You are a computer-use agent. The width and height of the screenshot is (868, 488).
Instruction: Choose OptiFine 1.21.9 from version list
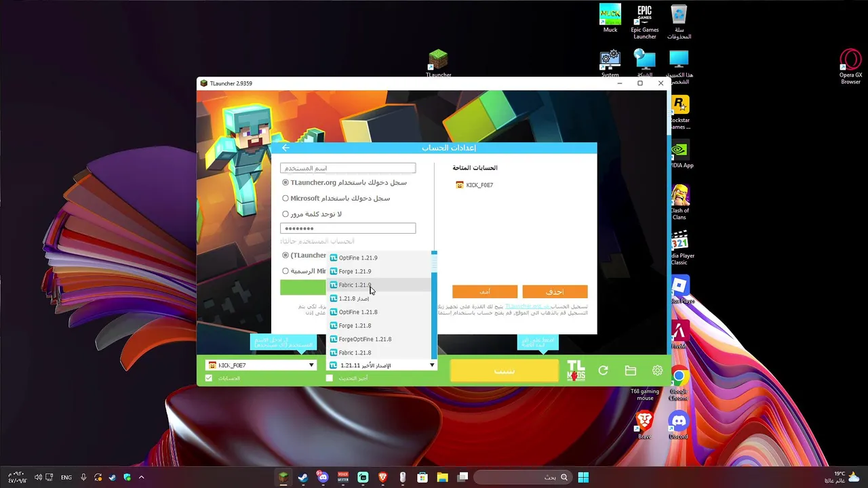[x=379, y=258]
